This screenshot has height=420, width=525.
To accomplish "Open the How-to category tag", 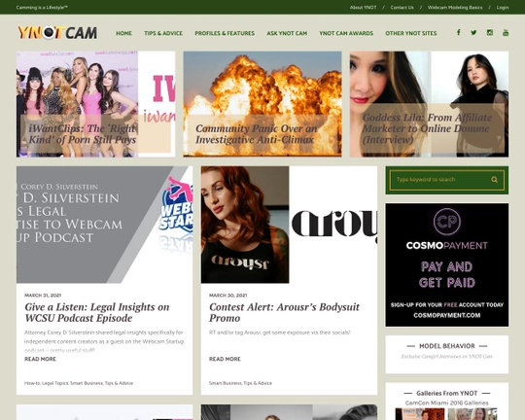I will (32, 383).
